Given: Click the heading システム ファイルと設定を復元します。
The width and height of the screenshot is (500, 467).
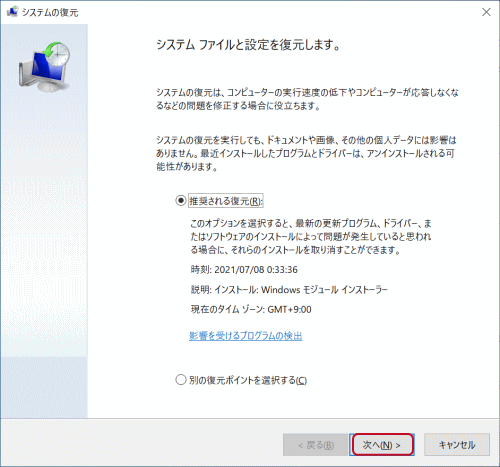Looking at the screenshot, I should point(248,45).
